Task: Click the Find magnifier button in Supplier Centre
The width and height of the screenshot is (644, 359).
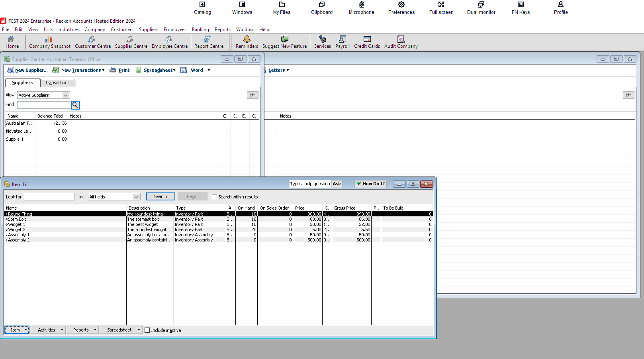Action: pos(75,105)
